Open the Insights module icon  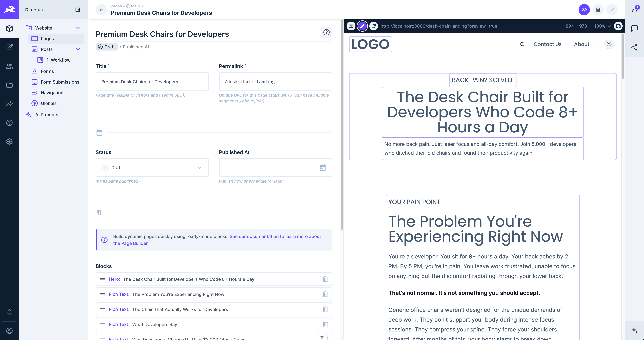point(9,104)
